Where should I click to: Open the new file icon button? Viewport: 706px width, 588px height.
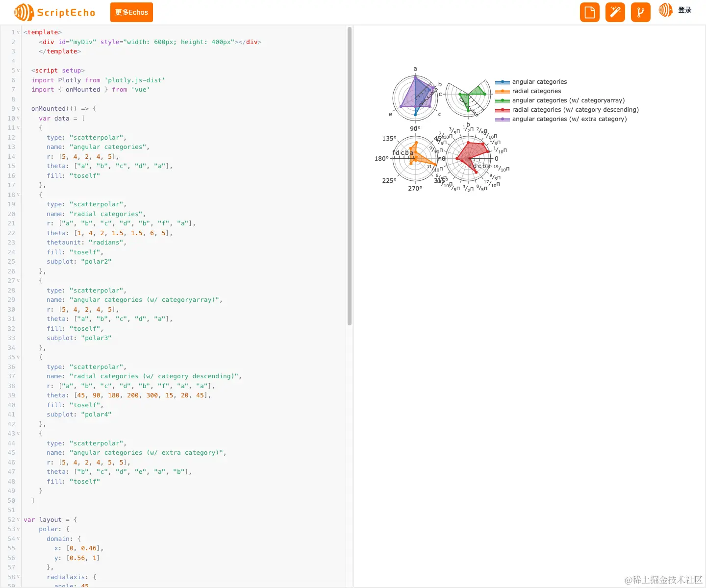click(x=590, y=12)
